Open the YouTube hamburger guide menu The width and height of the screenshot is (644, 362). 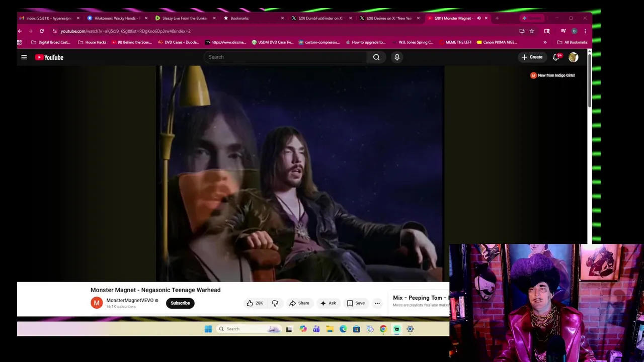(24, 57)
